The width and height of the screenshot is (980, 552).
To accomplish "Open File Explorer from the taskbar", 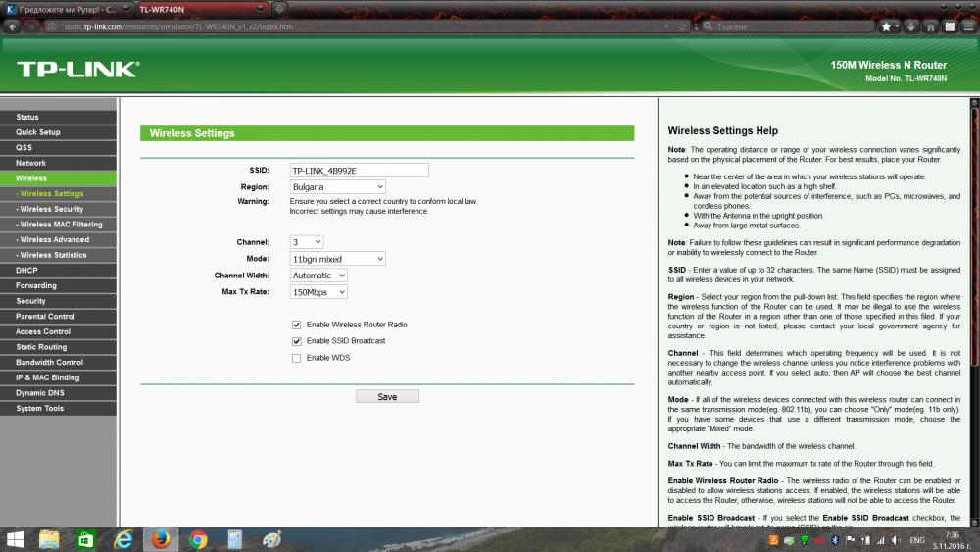I will [49, 539].
